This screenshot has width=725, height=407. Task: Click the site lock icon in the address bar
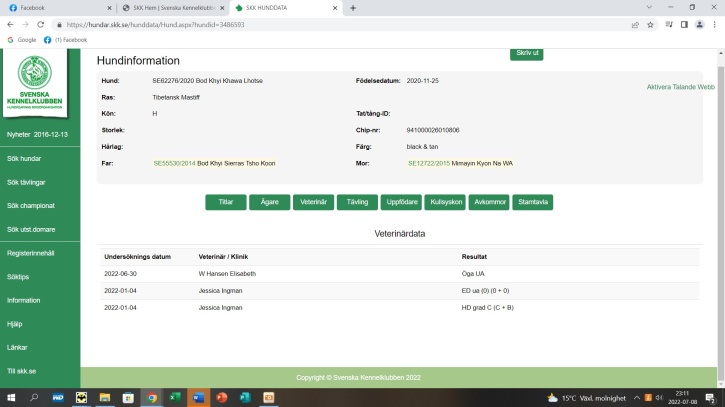point(59,25)
